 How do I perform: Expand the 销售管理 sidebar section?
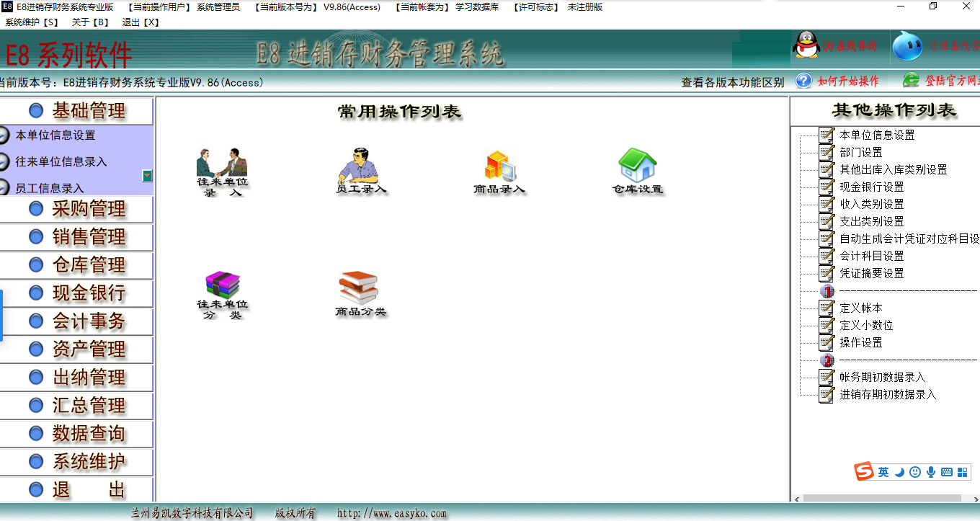pyautogui.click(x=76, y=237)
